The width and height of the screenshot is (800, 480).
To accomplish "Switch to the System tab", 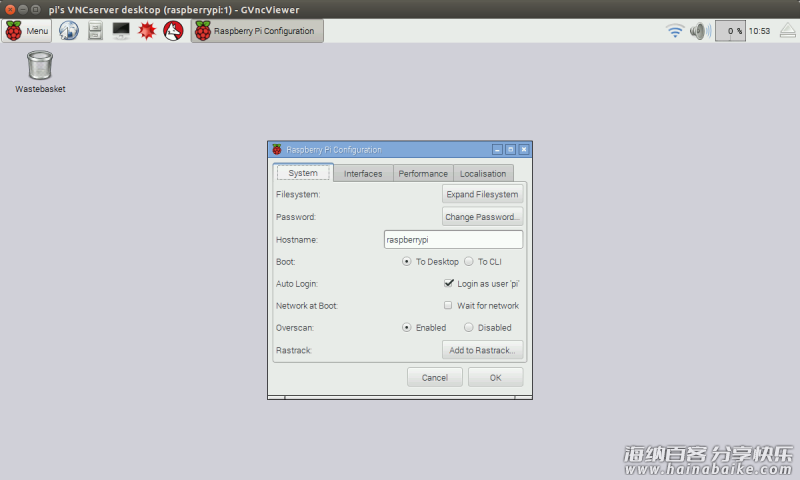I will (x=303, y=173).
